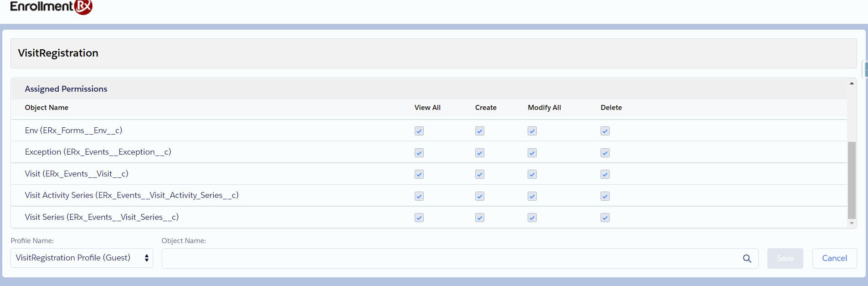Toggle Modify All for Visit object

(x=532, y=174)
